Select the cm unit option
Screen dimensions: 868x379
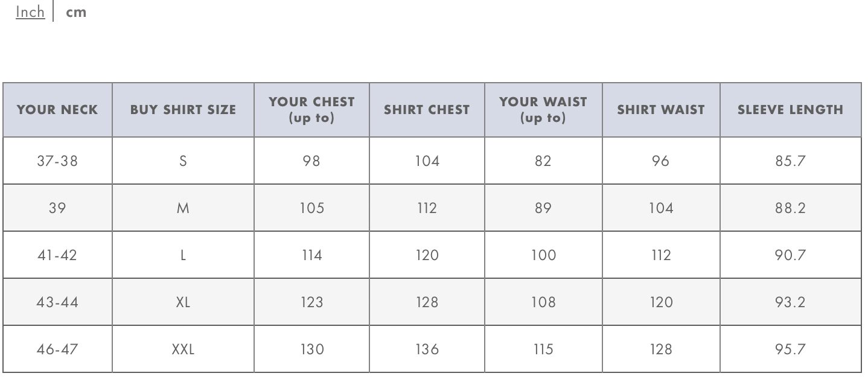click(x=76, y=12)
